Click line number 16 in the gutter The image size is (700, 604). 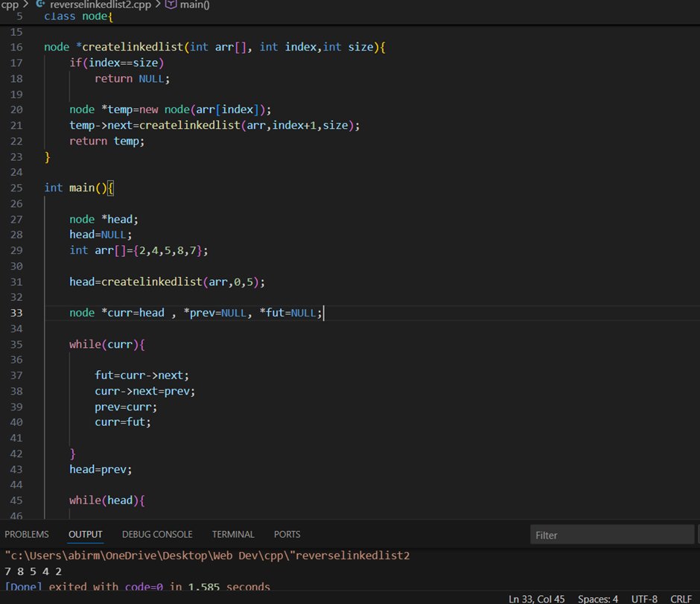pos(16,46)
